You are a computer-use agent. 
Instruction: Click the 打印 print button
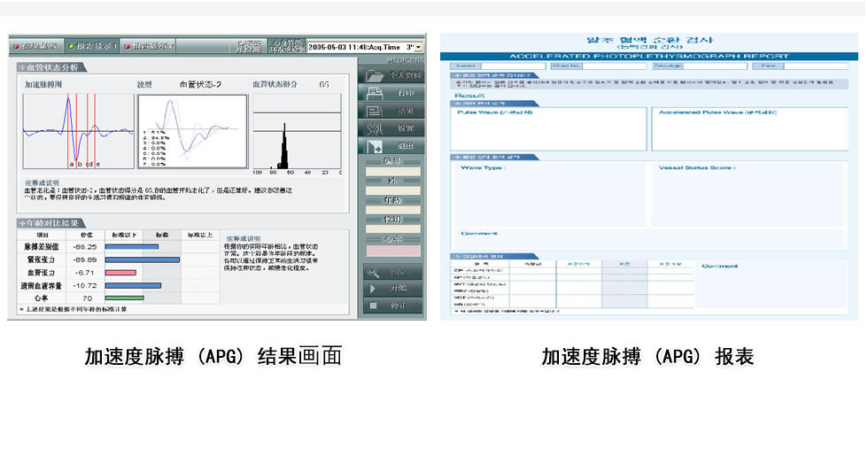(x=392, y=94)
